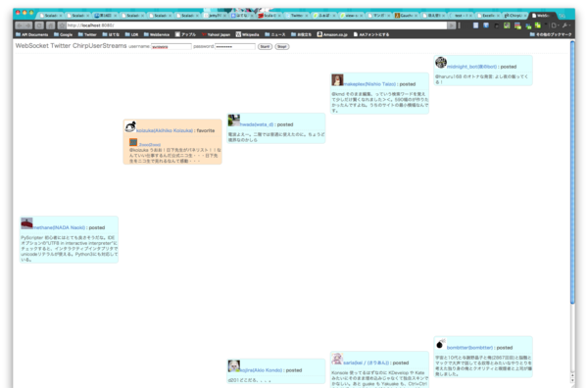Viewport: 588px width, 388px height.
Task: Open the 2woo2woo link in the favorite card
Action: 150,145
